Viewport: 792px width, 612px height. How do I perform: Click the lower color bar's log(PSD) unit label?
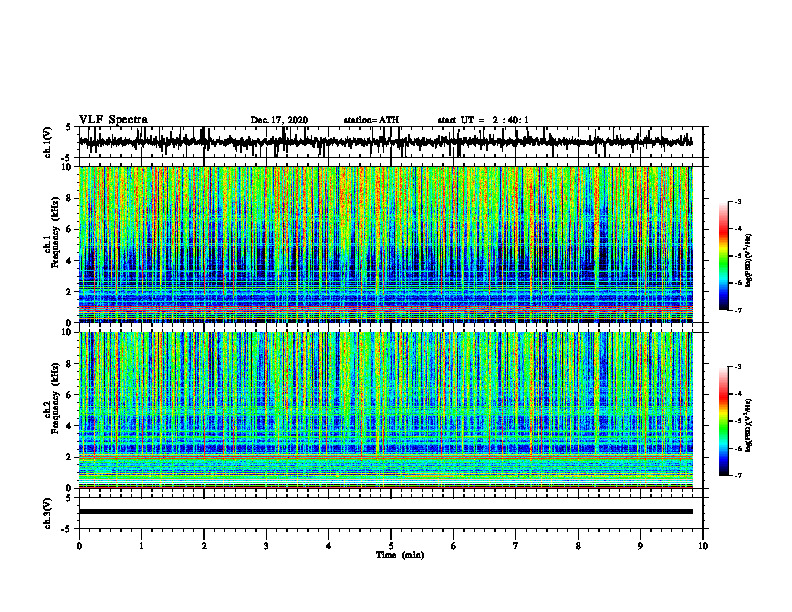coord(749,425)
